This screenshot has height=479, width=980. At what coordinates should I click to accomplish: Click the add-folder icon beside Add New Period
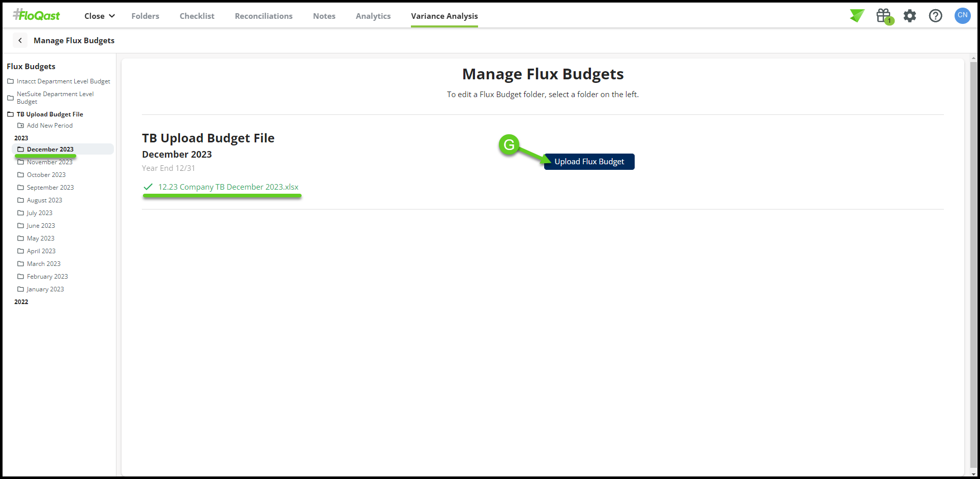21,126
